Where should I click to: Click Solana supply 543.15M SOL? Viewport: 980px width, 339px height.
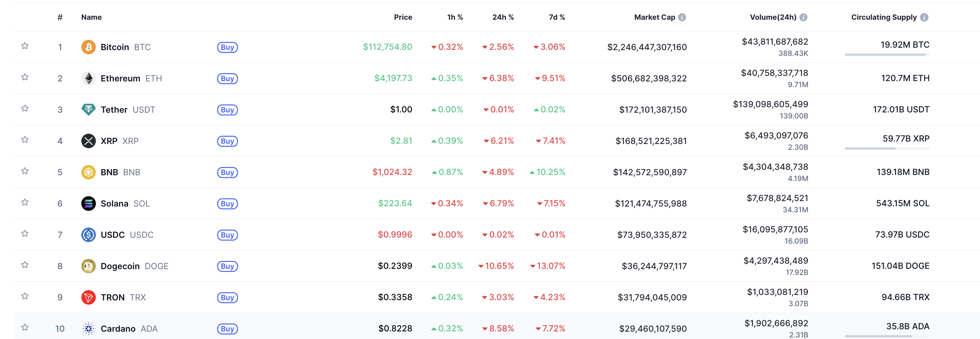[902, 204]
